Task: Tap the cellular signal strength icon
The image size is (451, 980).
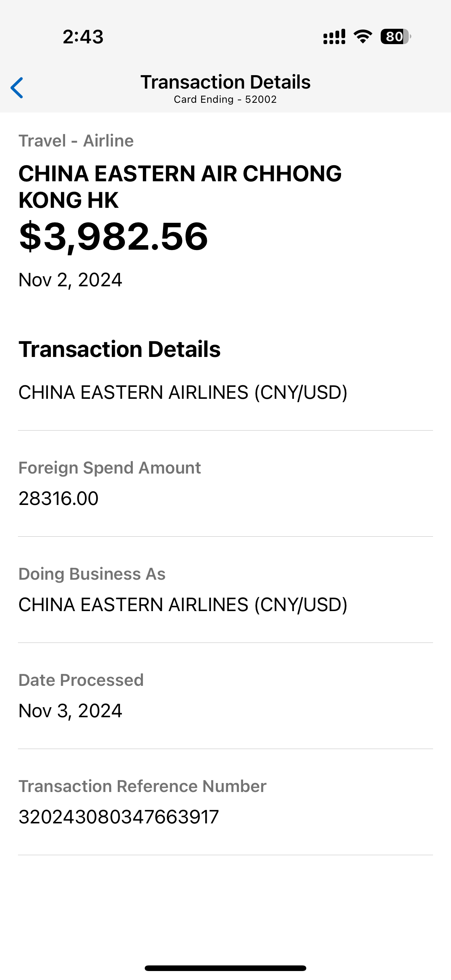Action: tap(334, 37)
